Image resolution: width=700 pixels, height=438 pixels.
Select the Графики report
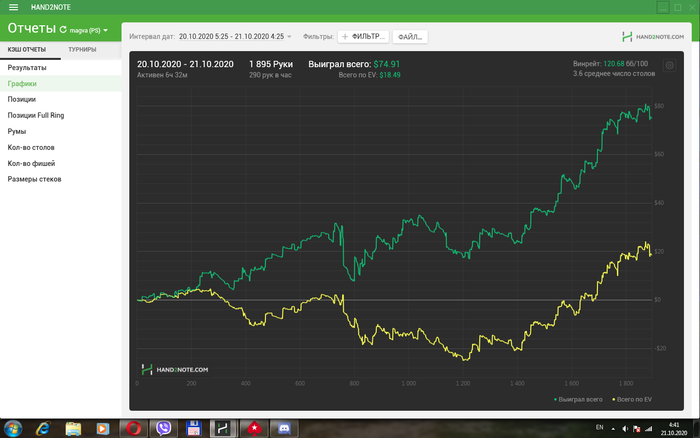[x=61, y=83]
